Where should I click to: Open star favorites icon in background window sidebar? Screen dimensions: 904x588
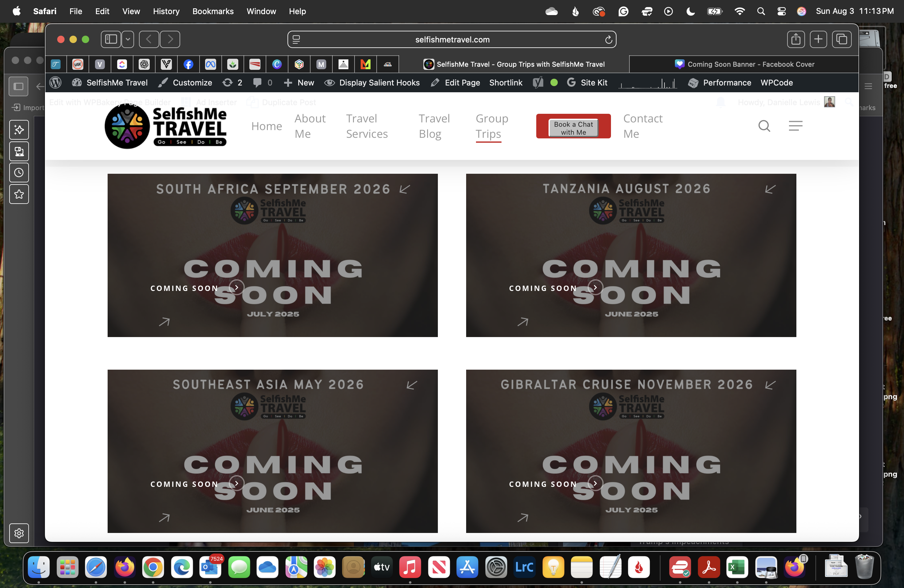pos(19,194)
